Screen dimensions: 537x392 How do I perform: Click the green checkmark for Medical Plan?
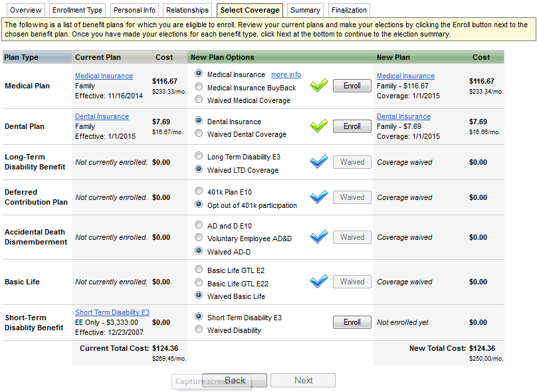[x=319, y=86]
